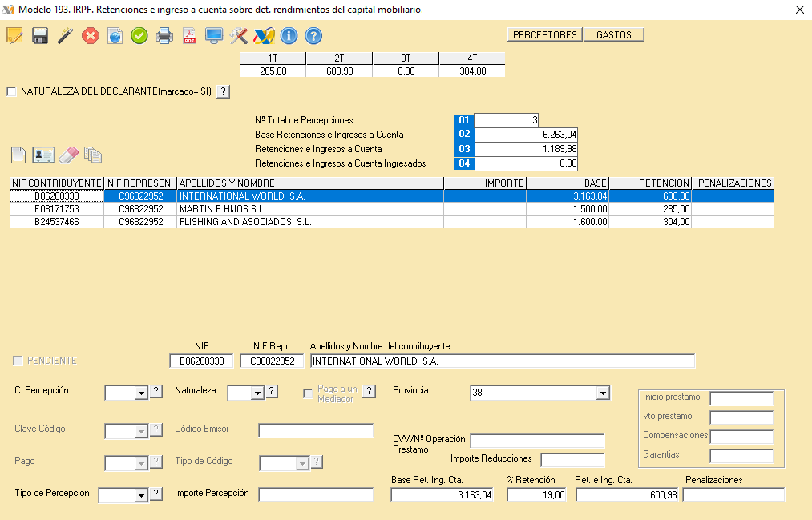Screen dimensions: 812x520
Task: Sort by NIF CONTRIBUYENTE column header
Action: 56,183
